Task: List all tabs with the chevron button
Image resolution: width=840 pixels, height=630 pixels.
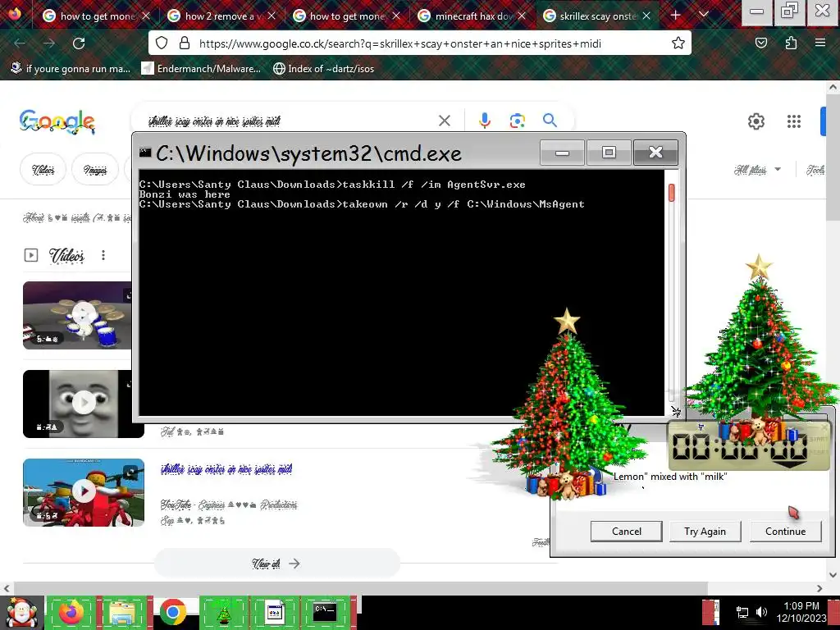Action: [704, 15]
